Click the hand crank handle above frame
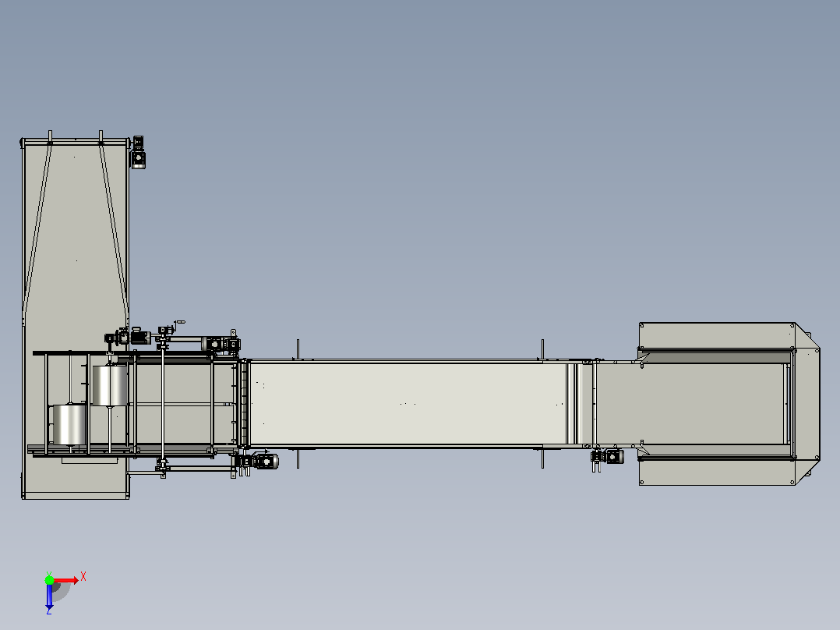Image resolution: width=840 pixels, height=630 pixels. [179, 324]
